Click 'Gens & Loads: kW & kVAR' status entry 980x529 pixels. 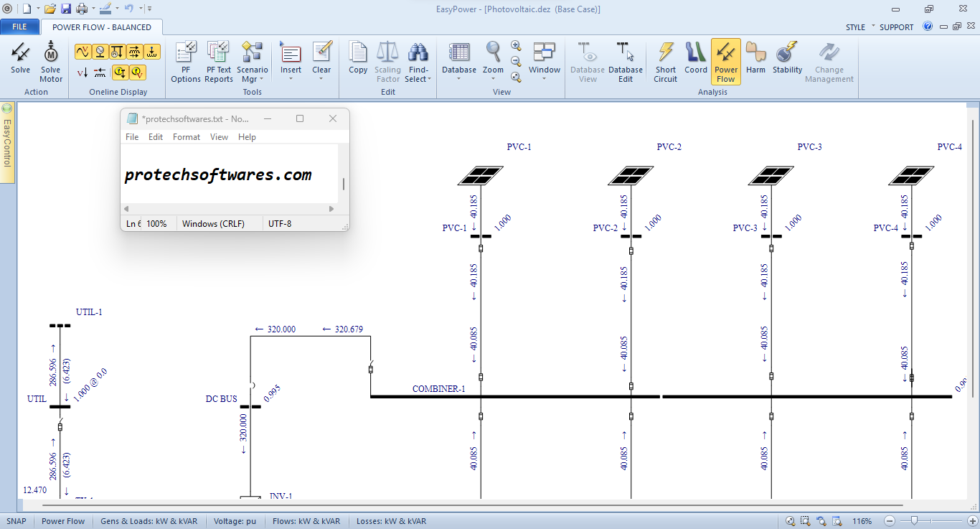point(149,521)
